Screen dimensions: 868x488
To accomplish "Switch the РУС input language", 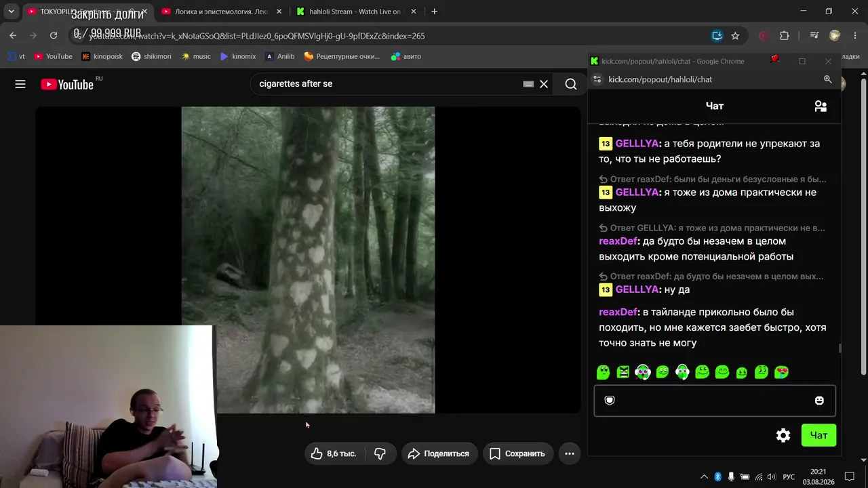I will (789, 477).
